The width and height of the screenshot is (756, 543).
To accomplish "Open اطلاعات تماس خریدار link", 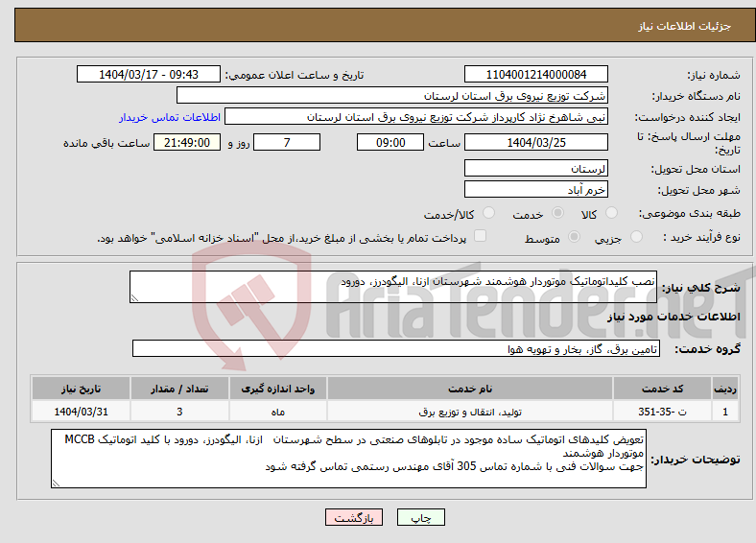I will [x=170, y=117].
